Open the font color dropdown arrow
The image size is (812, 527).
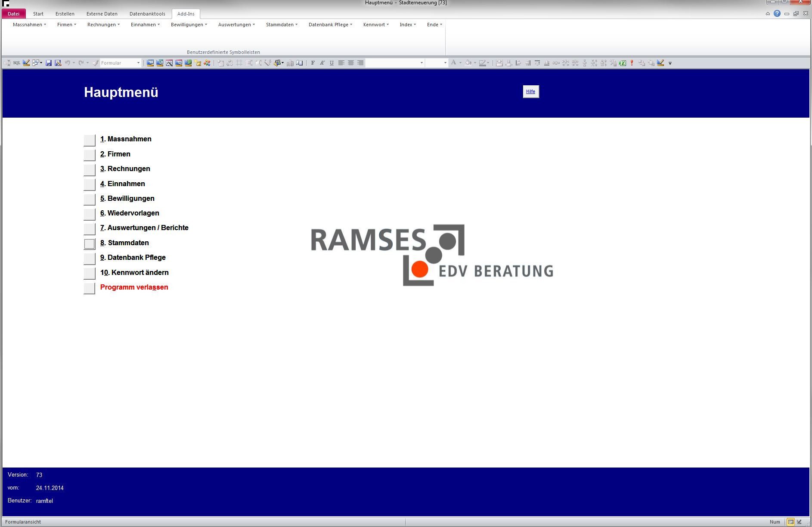coord(460,63)
